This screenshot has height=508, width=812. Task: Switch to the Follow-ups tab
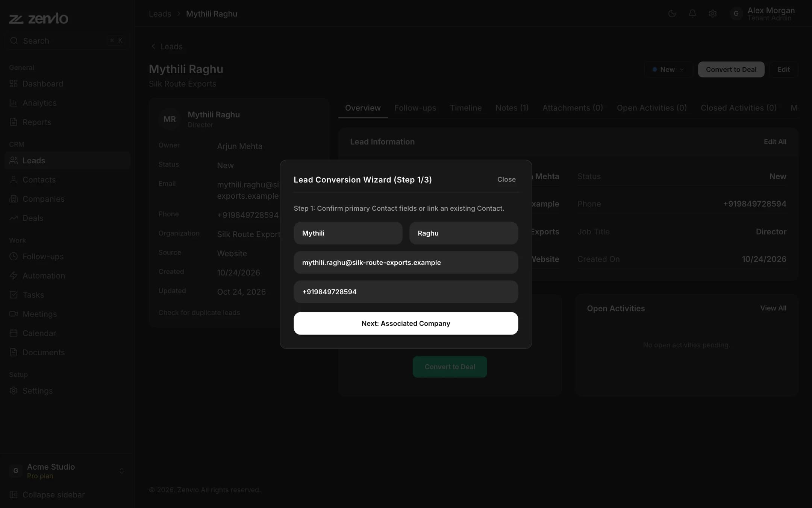[x=415, y=108]
